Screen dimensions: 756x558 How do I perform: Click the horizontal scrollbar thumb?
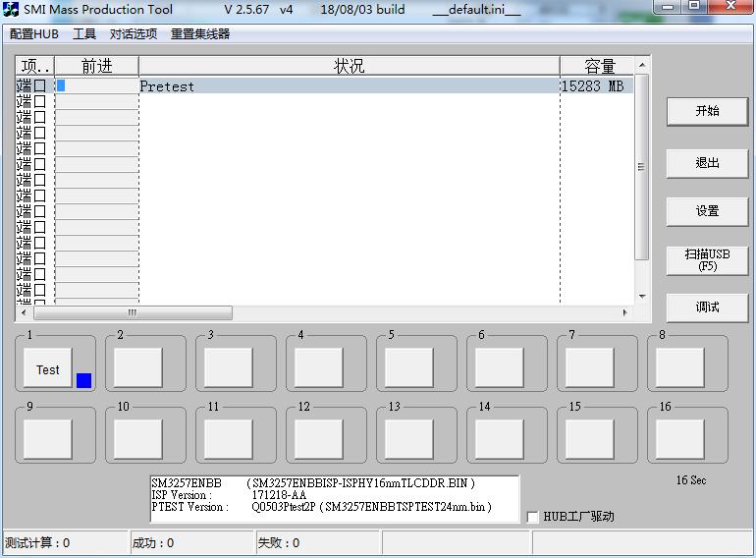coord(133,312)
